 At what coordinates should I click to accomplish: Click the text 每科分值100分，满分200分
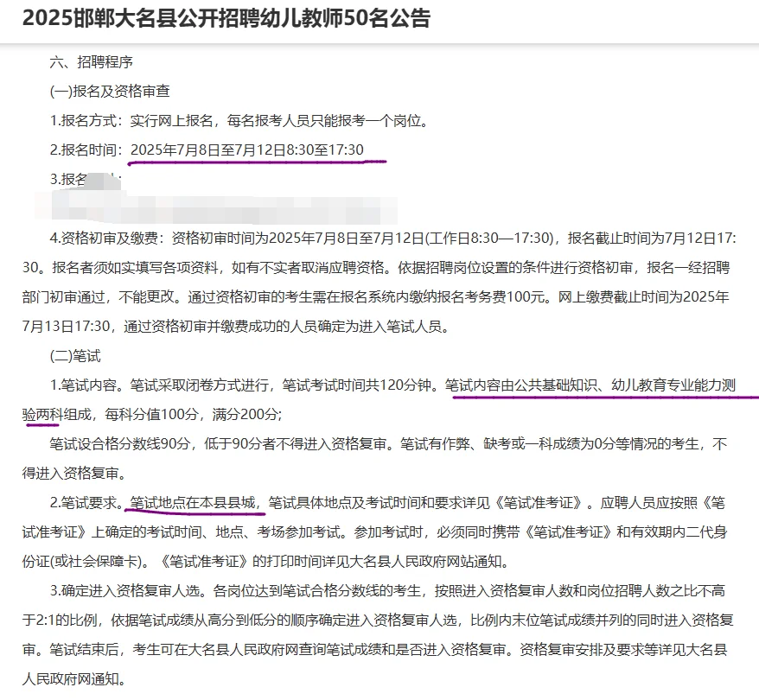pyautogui.click(x=191, y=415)
